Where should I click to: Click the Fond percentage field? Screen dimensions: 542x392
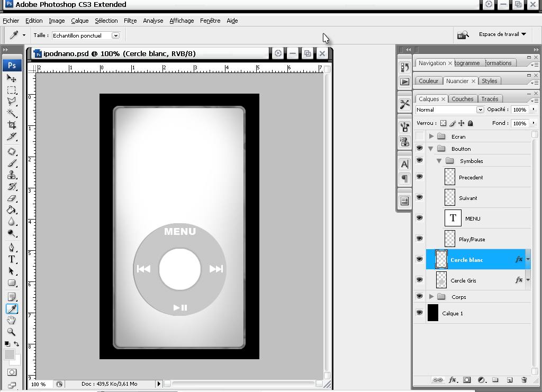click(x=520, y=123)
